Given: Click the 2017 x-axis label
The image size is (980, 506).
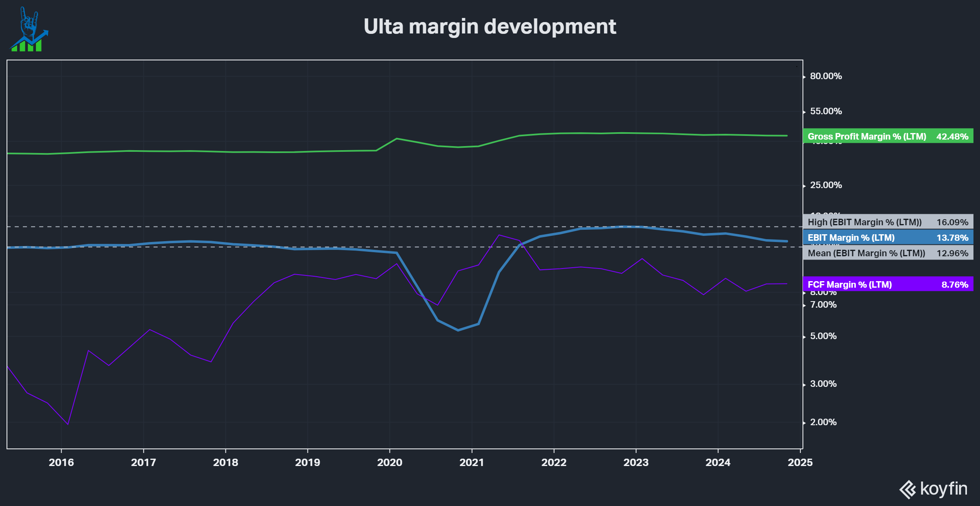Looking at the screenshot, I should [x=143, y=462].
